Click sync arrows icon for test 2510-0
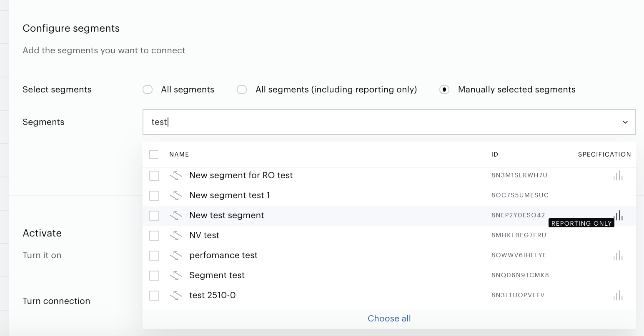644x336 pixels. (176, 296)
